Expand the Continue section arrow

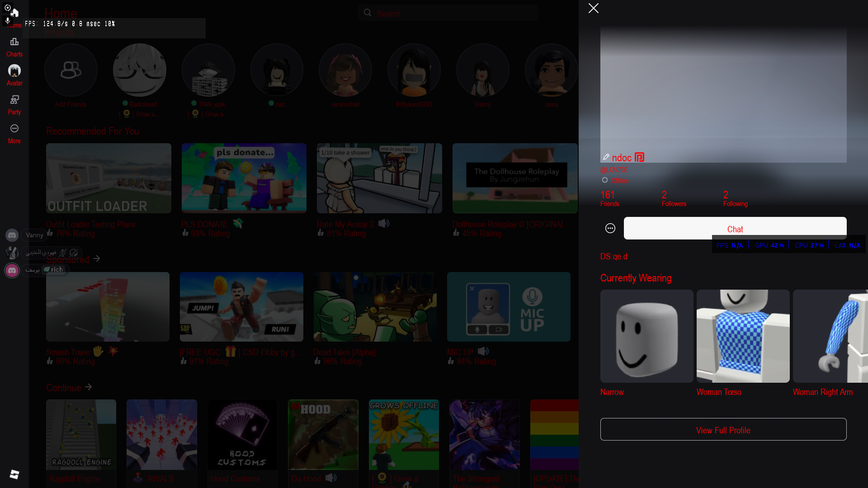click(89, 387)
